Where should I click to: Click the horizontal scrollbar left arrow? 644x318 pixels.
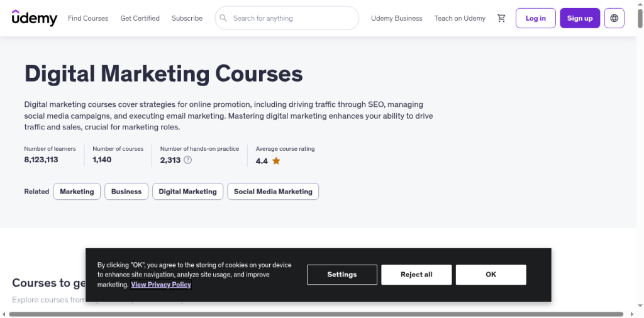[x=4, y=314]
